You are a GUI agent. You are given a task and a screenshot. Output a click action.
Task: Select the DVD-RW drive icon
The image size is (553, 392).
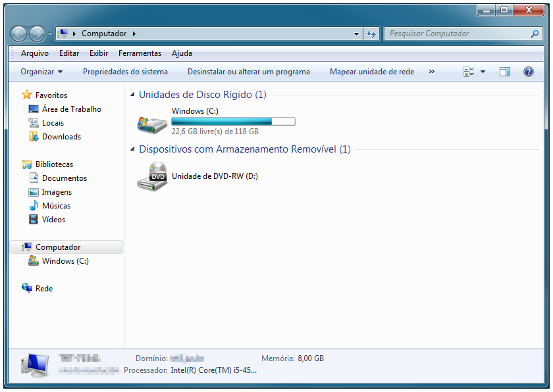click(152, 176)
